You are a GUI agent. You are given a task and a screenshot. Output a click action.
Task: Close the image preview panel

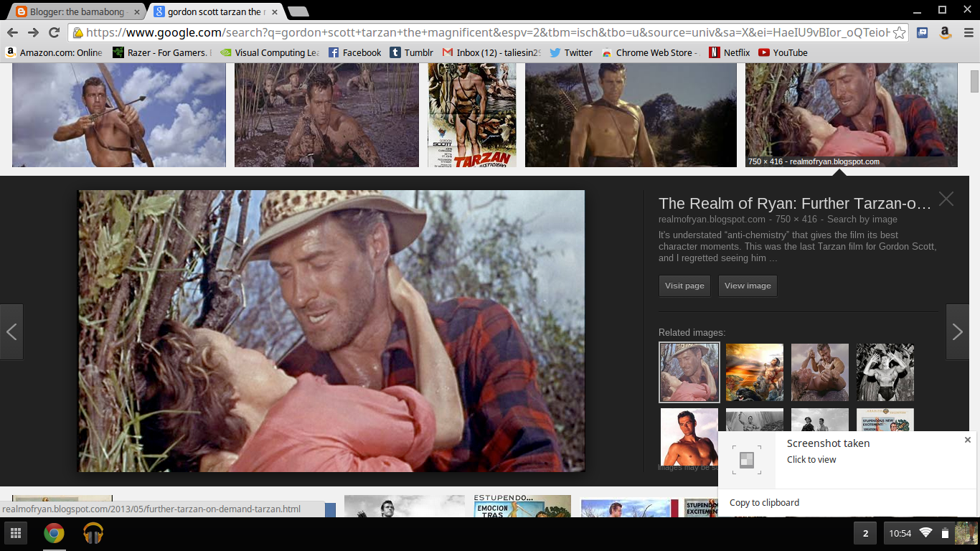pos(946,199)
